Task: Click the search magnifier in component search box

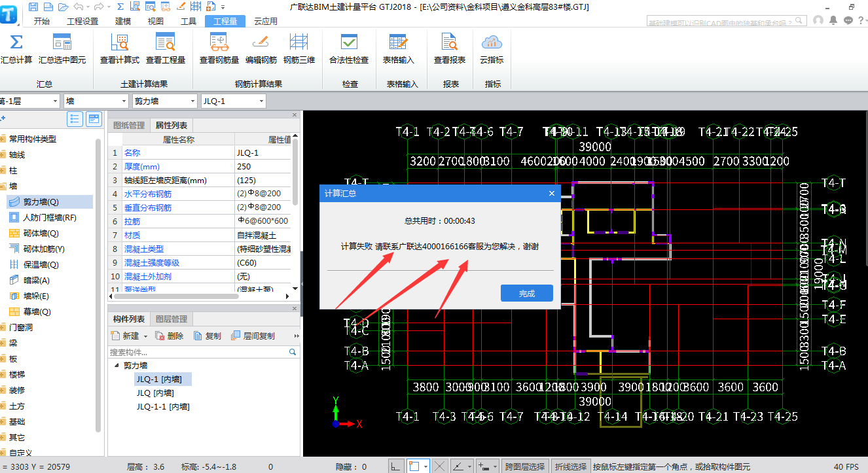Action: click(293, 352)
